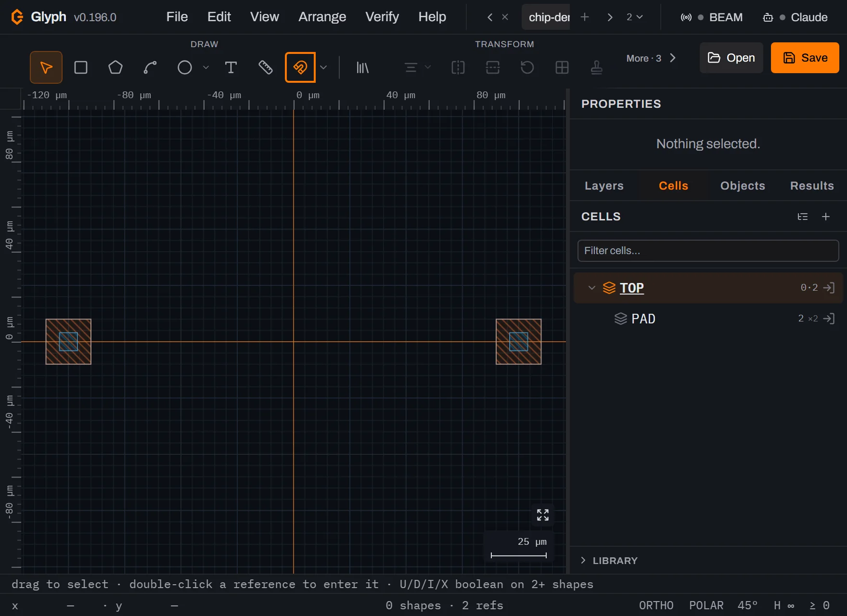
Task: Click the orange Save button
Action: click(805, 58)
